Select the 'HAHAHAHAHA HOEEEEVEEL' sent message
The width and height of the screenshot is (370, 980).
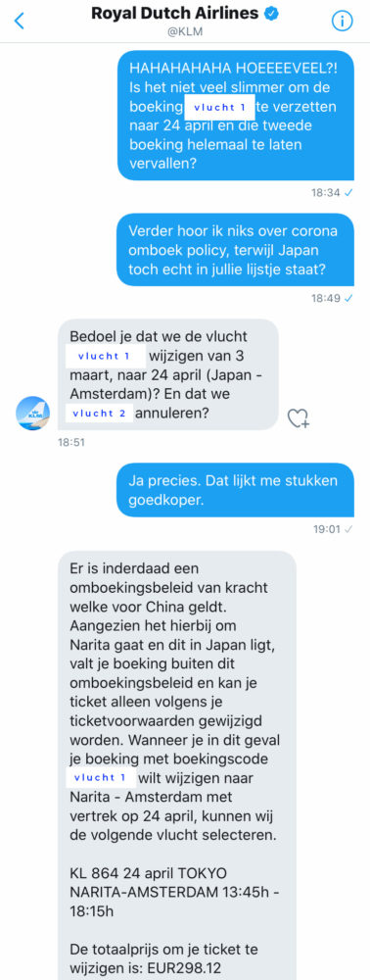(x=236, y=115)
